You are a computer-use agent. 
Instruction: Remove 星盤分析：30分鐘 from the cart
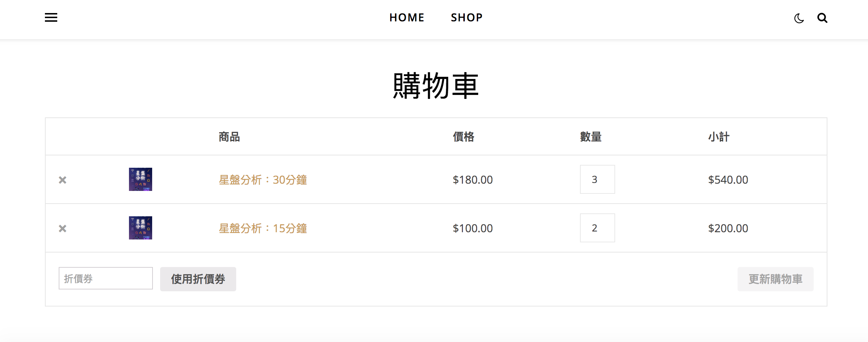63,180
